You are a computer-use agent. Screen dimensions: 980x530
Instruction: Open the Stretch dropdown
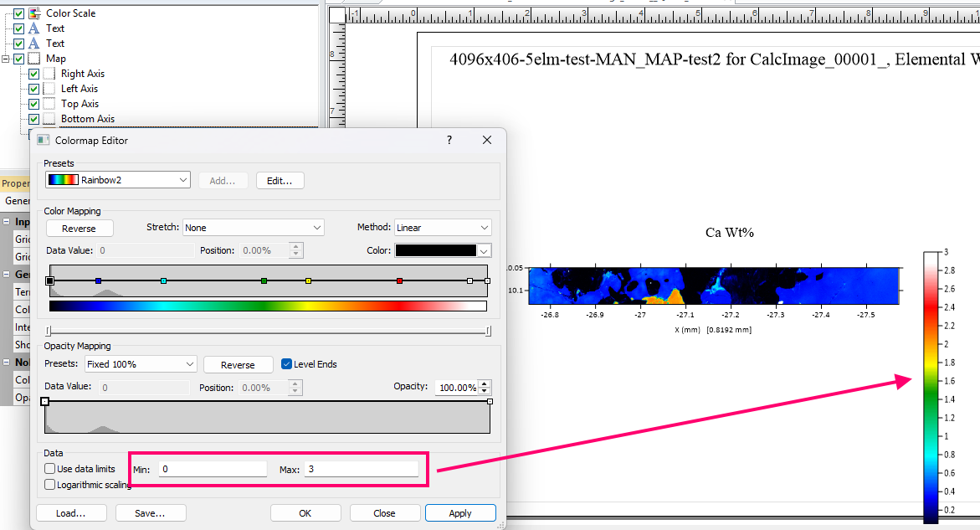tap(254, 228)
